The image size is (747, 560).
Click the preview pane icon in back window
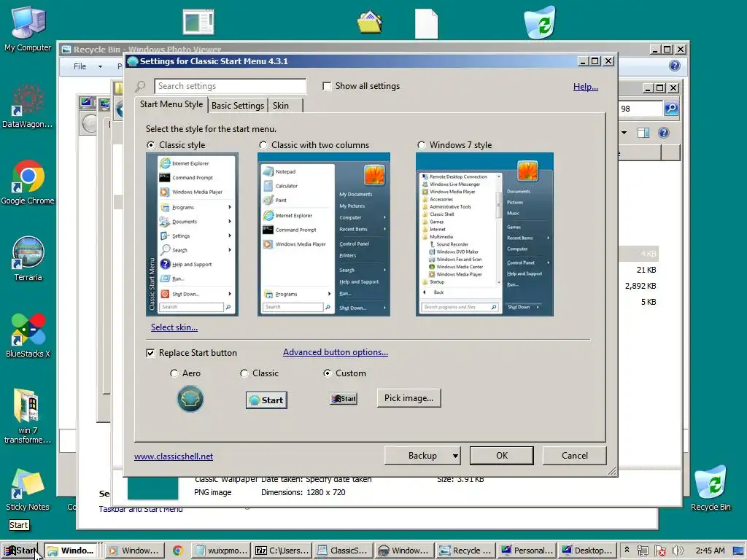point(643,133)
